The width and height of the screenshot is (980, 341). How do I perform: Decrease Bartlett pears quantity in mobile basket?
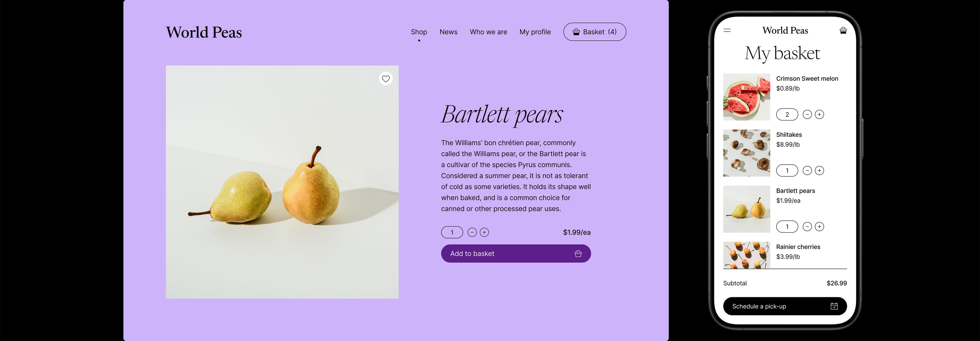807,227
